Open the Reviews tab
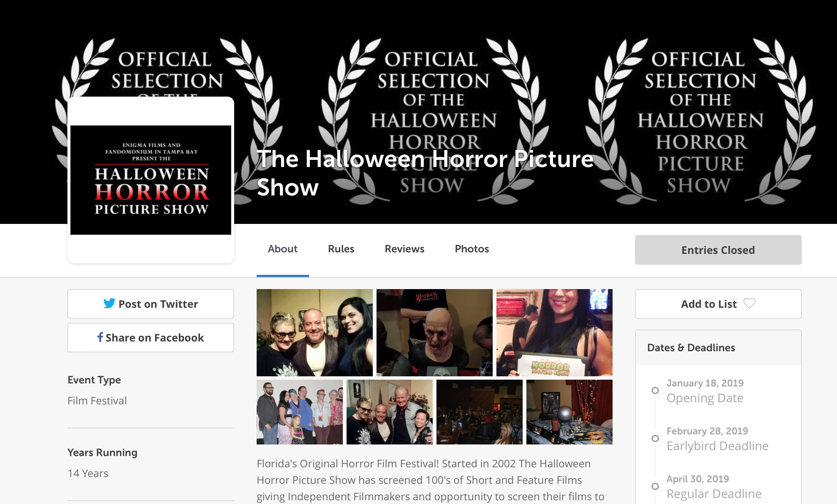Viewport: 837px width, 504px height. (404, 249)
